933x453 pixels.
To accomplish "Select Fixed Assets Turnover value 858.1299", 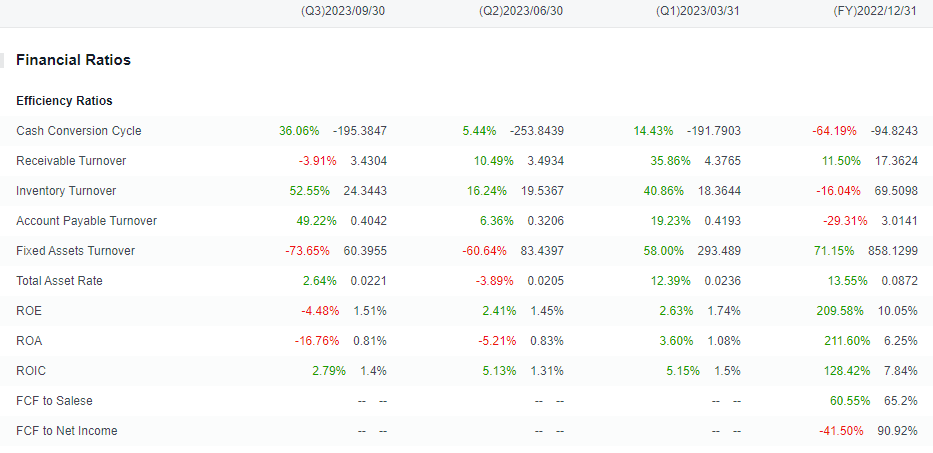I will tap(893, 251).
